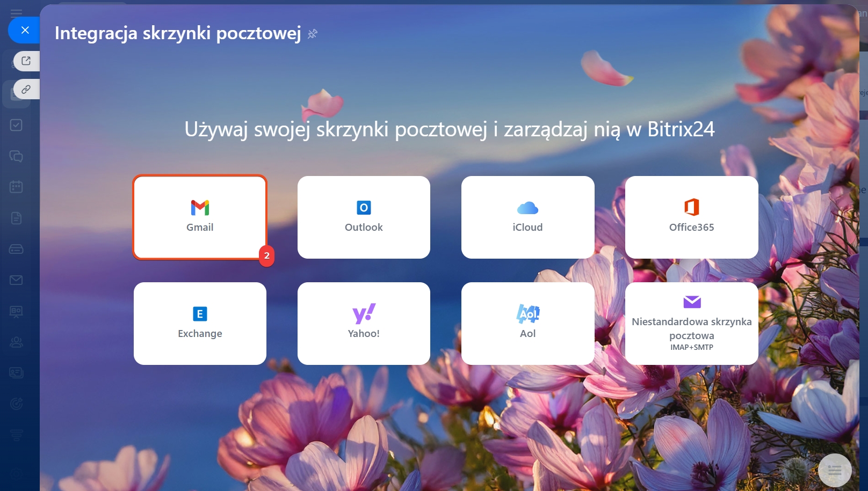Open the presentation board sidebar icon
The height and width of the screenshot is (491, 868).
tap(16, 311)
